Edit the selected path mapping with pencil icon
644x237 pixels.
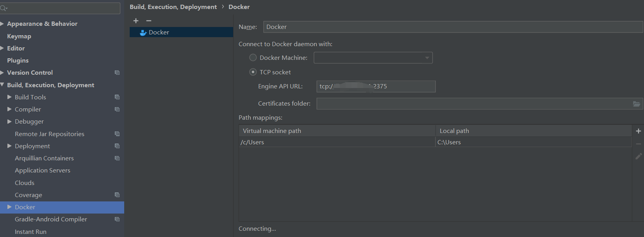(x=639, y=156)
